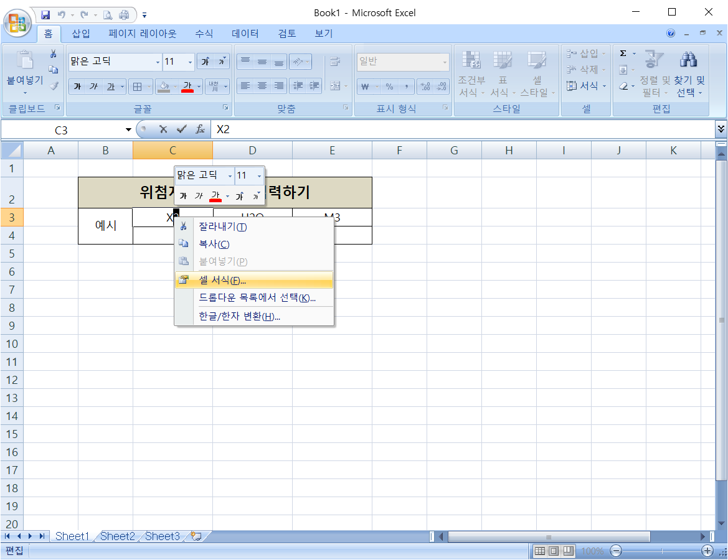This screenshot has width=728, height=560.
Task: Click the Excel Help question mark icon
Action: (x=671, y=33)
